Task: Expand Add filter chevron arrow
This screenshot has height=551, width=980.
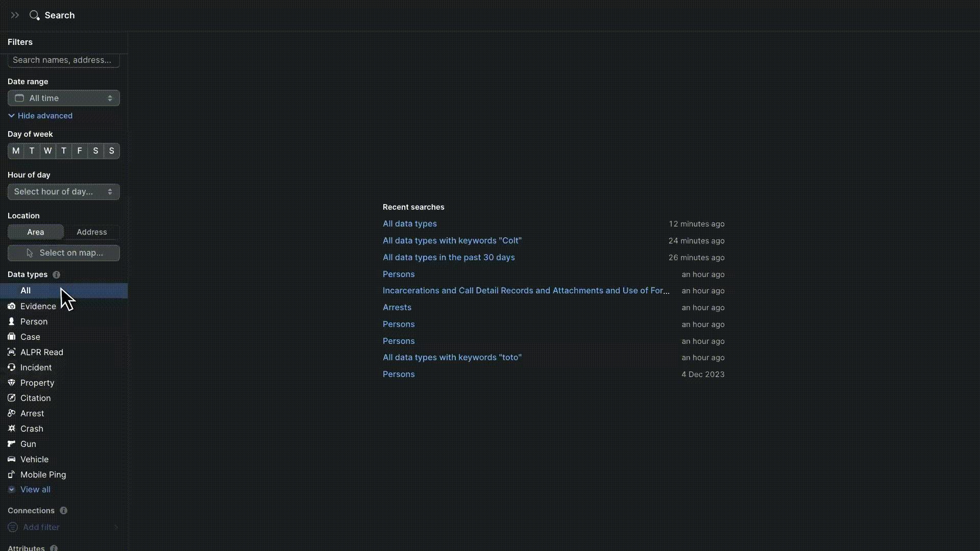Action: pos(116,527)
